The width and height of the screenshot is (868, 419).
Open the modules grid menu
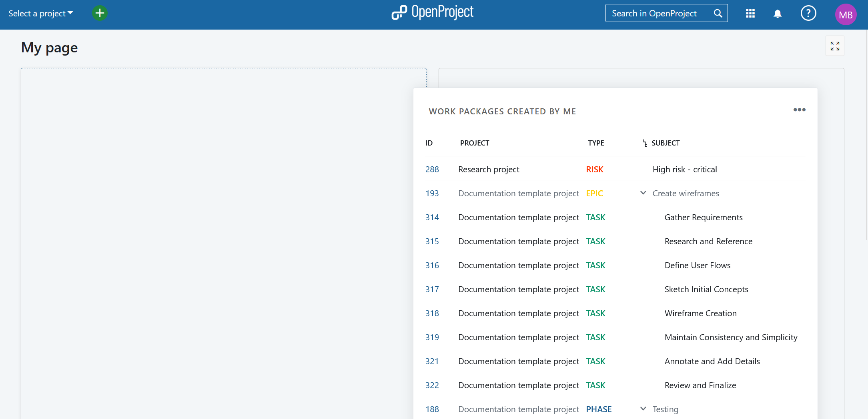pos(750,14)
